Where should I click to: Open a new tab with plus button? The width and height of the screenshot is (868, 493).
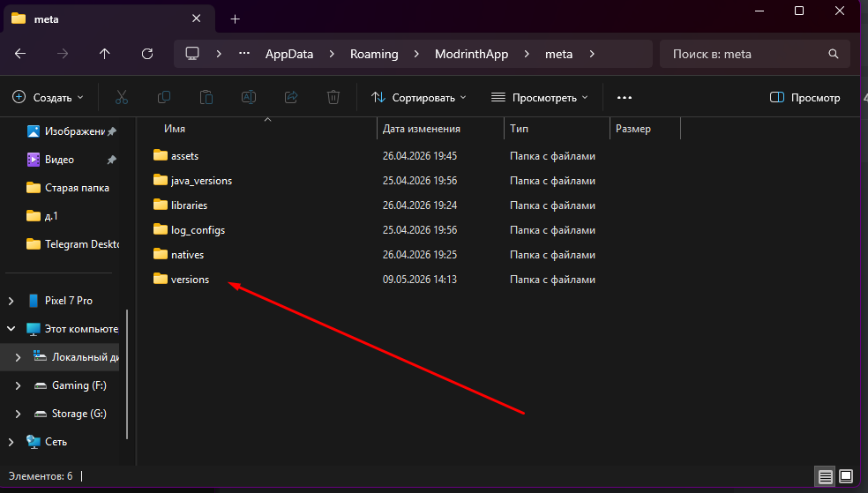coord(235,19)
